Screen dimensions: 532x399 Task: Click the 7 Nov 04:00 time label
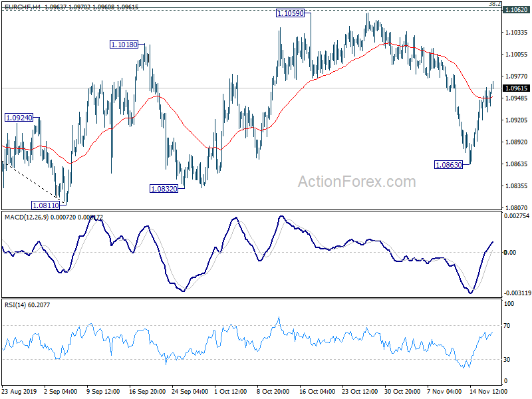point(444,392)
